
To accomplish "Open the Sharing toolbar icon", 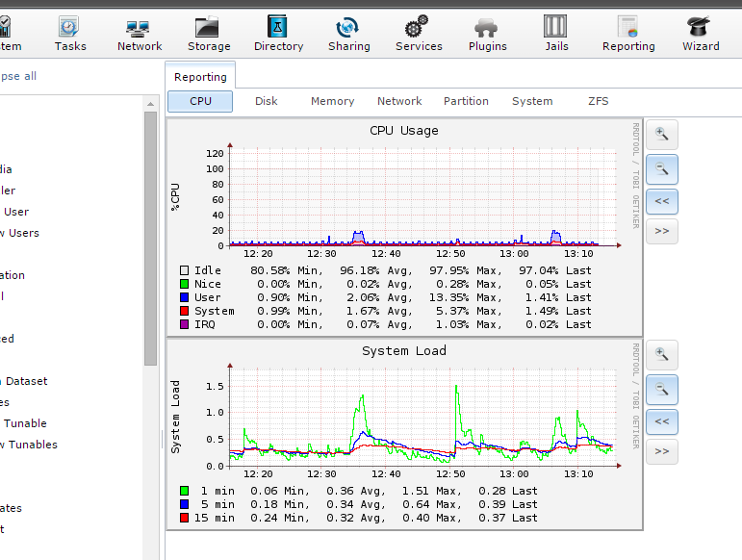I will click(x=348, y=33).
